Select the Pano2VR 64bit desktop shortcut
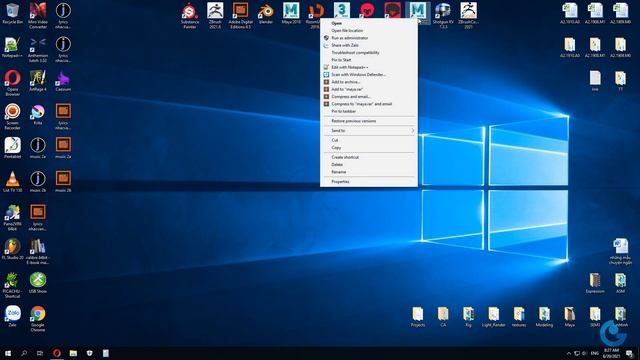Screen dimensions: 640x360 [12, 218]
